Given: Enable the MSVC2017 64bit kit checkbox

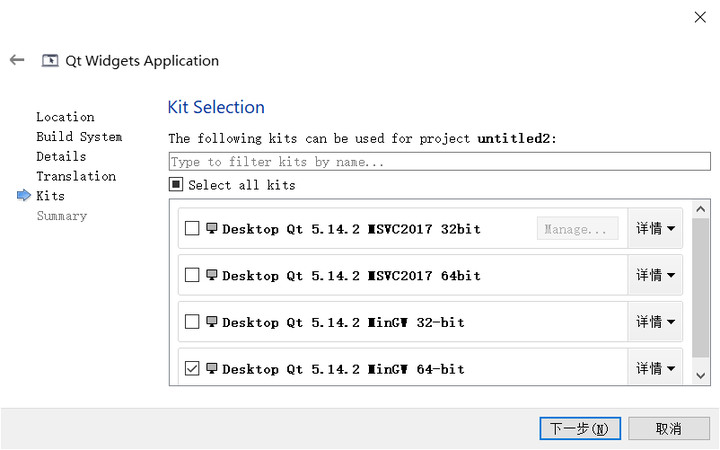Looking at the screenshot, I should coord(193,275).
